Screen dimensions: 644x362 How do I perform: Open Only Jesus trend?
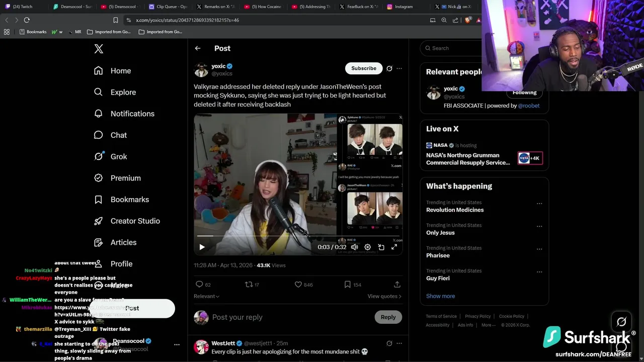(x=440, y=233)
